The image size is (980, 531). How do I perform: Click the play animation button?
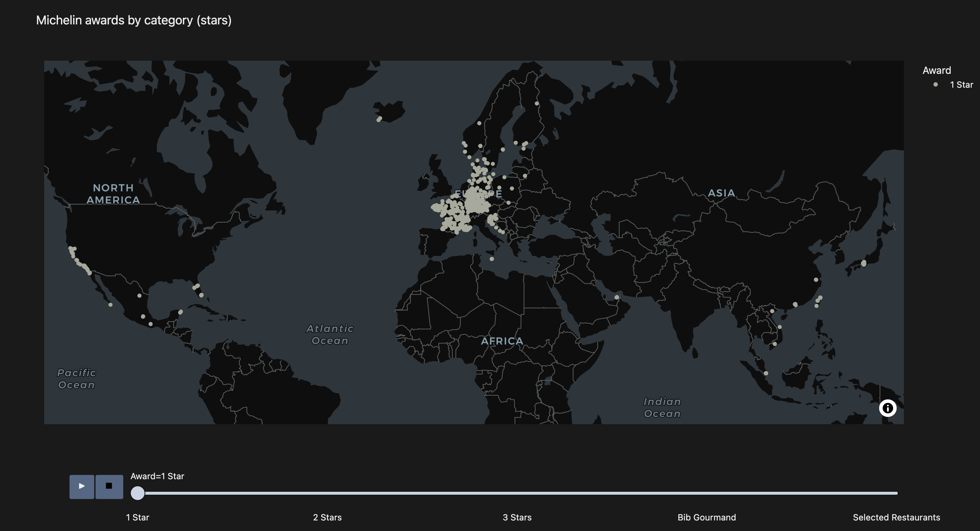[x=82, y=486]
